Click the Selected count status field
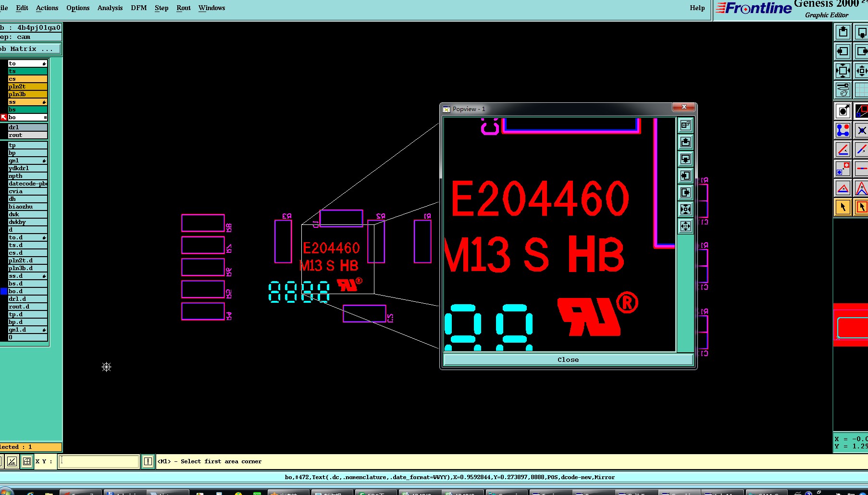The width and height of the screenshot is (868, 495). 30,447
